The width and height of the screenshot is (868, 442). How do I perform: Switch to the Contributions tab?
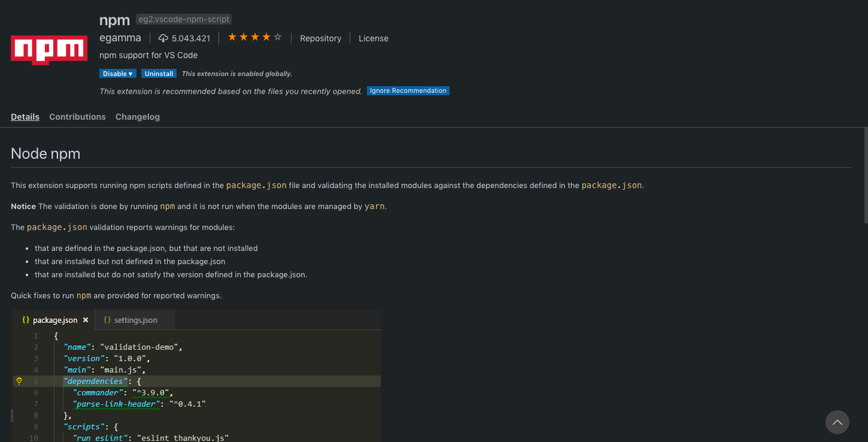(x=77, y=117)
